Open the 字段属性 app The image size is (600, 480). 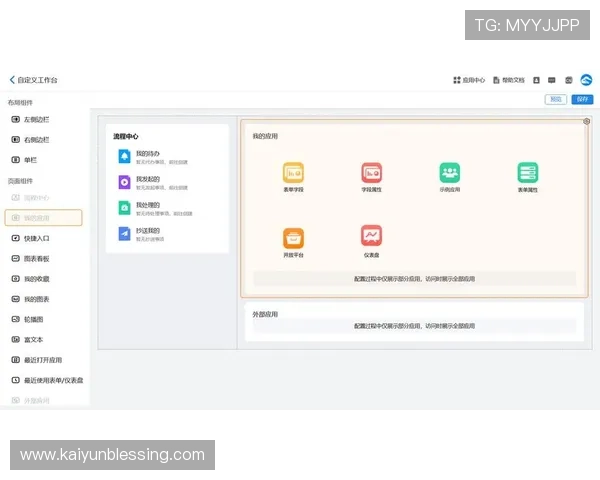pos(372,177)
